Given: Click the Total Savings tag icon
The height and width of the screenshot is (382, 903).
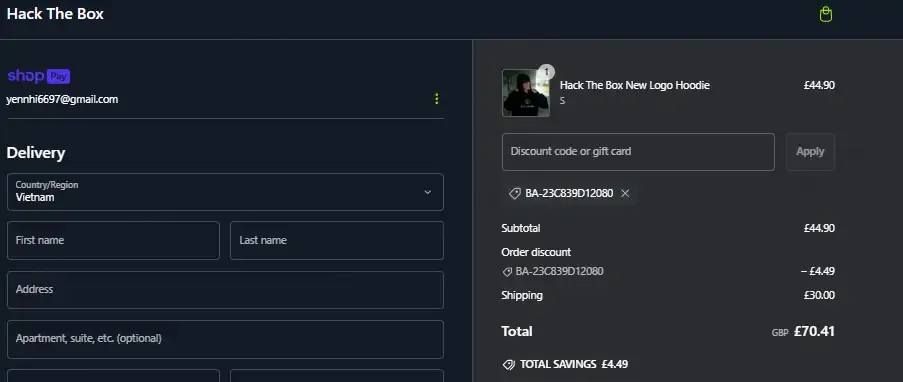Looking at the screenshot, I should pyautogui.click(x=509, y=364).
